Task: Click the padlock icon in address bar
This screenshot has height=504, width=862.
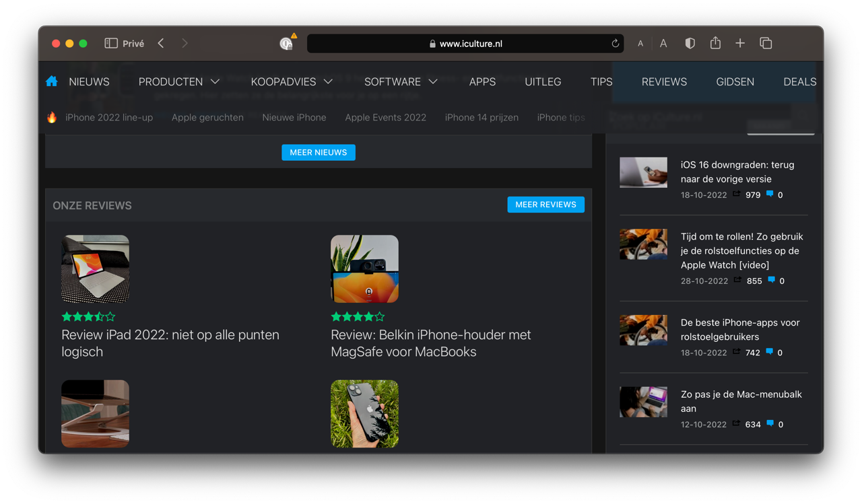Action: click(432, 44)
